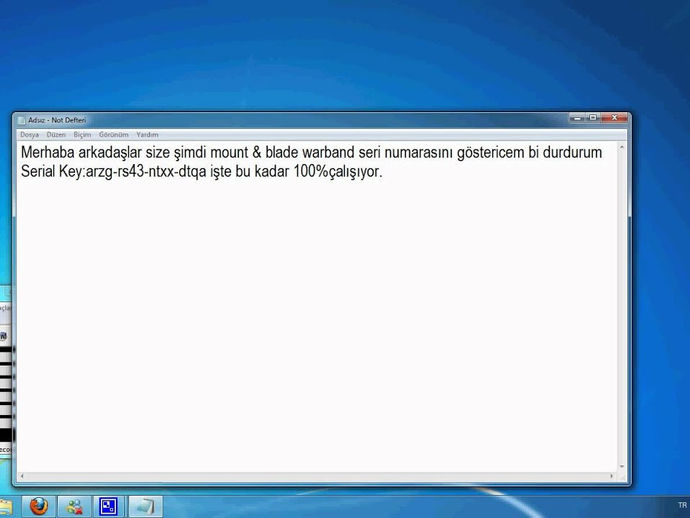Minimize the Not Defteri window
Screen dimensions: 690x518
(x=577, y=118)
